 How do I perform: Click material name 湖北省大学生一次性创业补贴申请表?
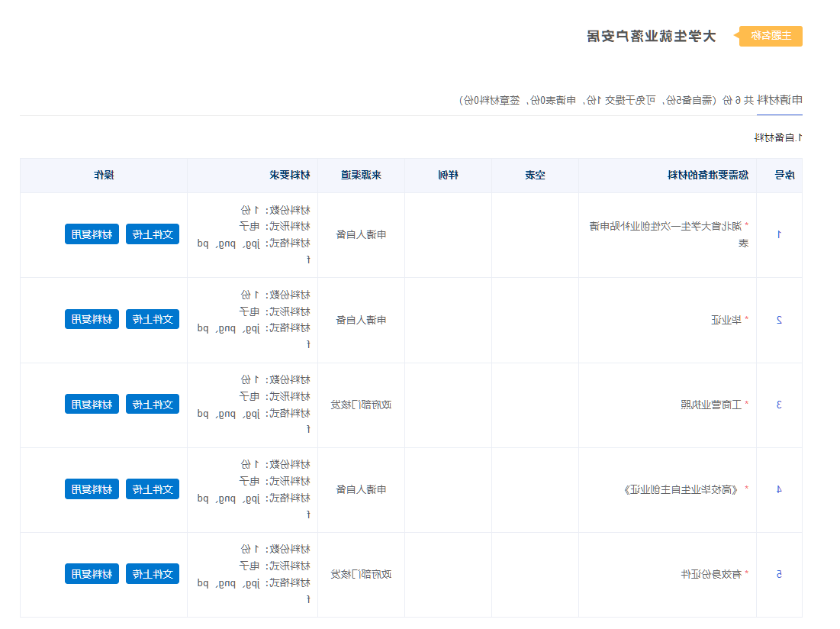tap(669, 234)
